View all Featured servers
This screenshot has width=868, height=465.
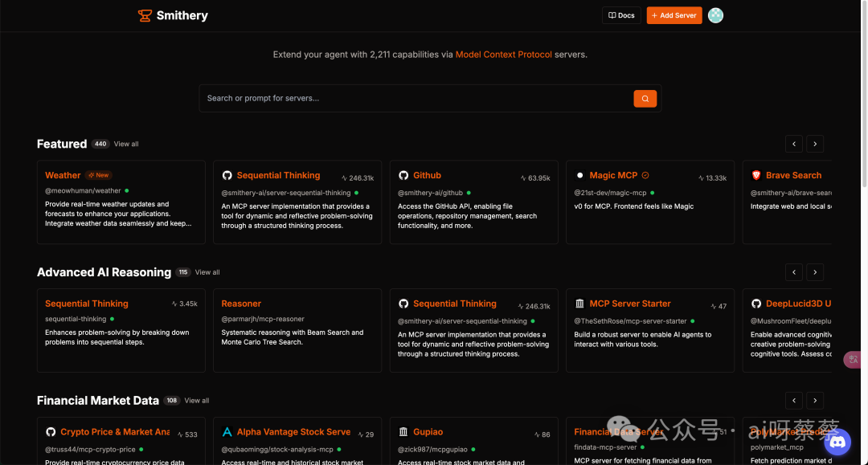[x=126, y=144]
